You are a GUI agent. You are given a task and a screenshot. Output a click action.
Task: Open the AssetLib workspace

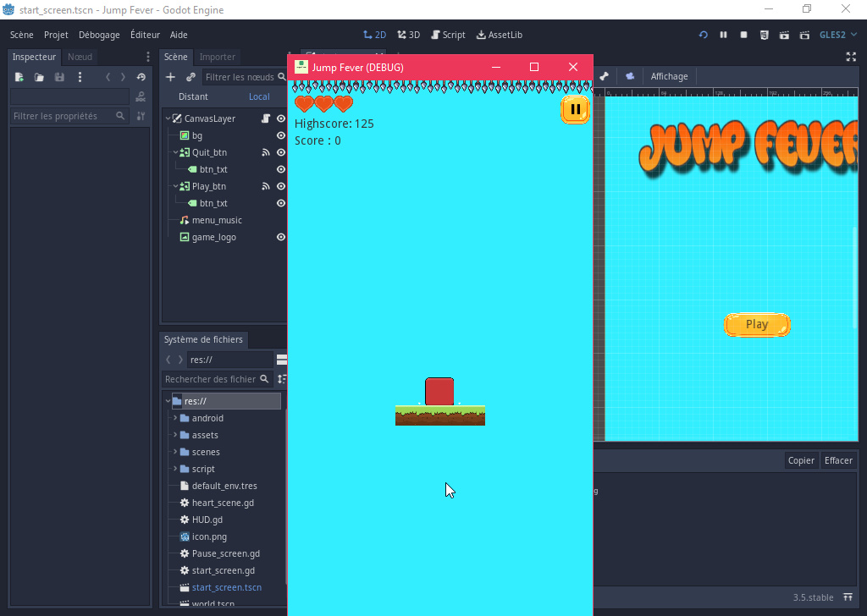[500, 35]
